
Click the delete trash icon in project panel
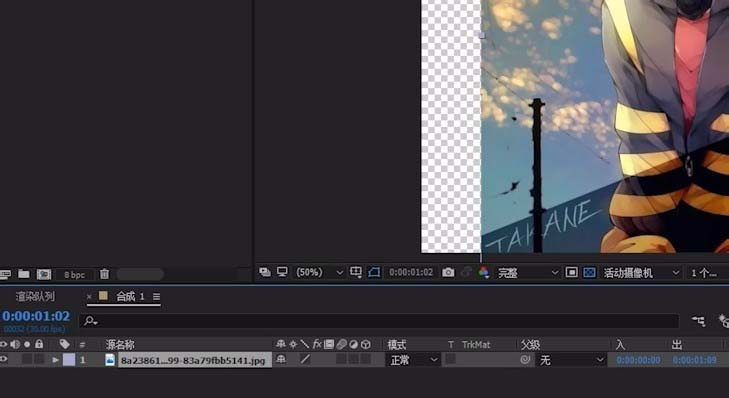tap(105, 274)
